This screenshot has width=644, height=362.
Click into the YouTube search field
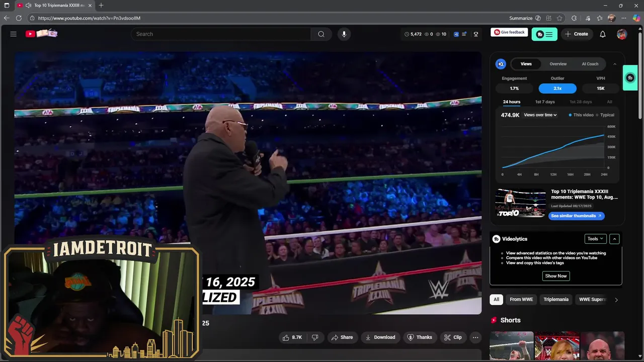pos(221,34)
